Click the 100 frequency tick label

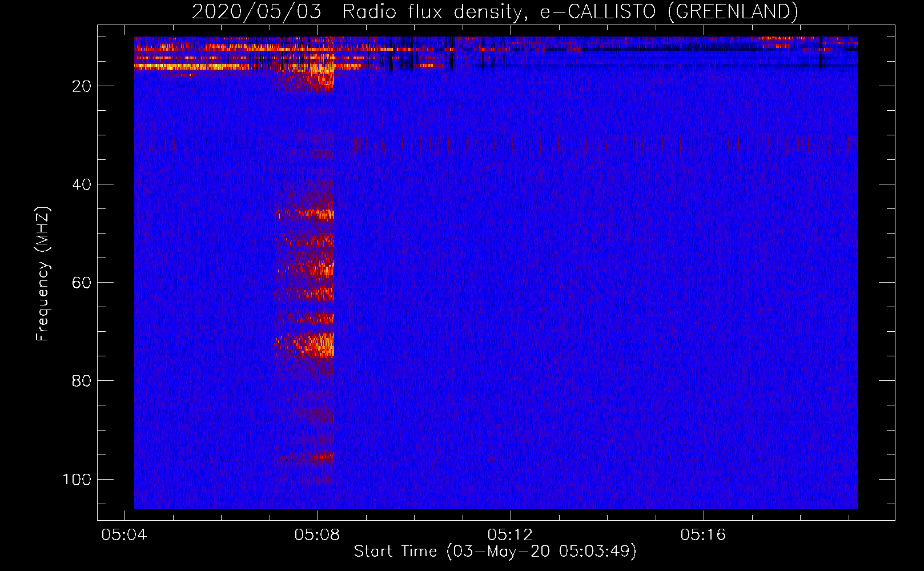click(x=77, y=479)
